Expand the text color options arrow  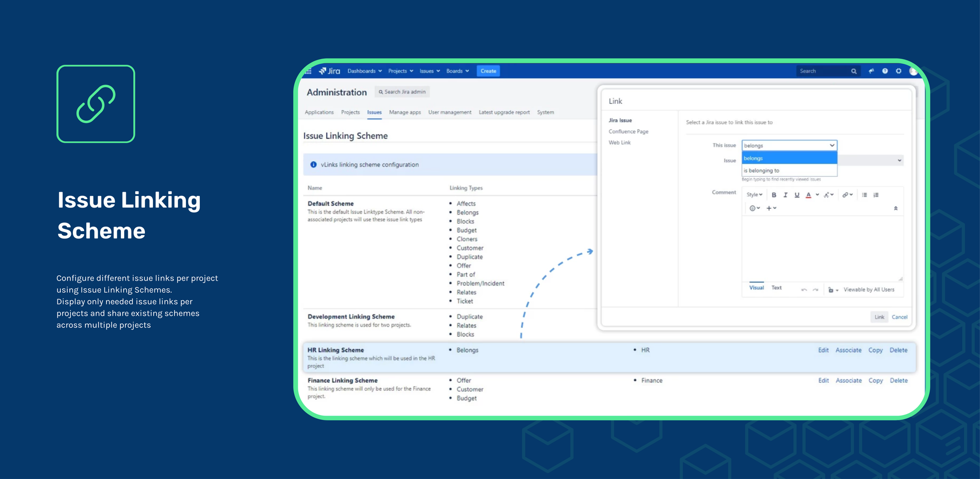(x=818, y=195)
